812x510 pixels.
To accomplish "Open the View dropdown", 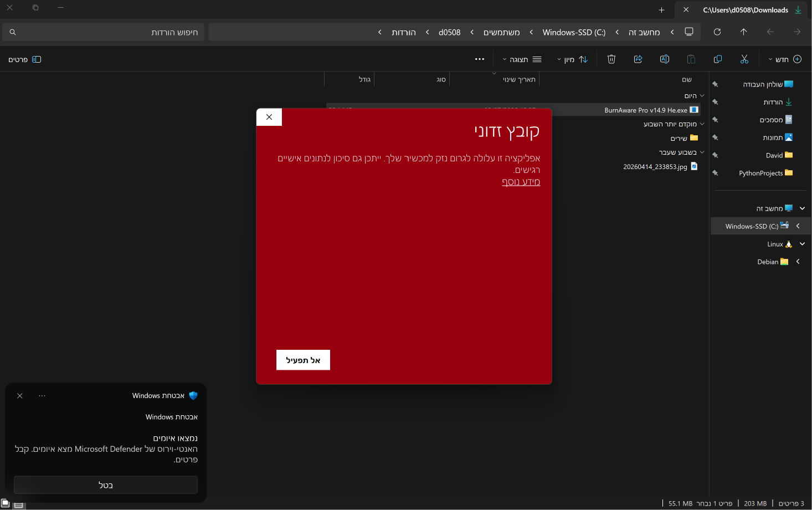I will [x=522, y=59].
